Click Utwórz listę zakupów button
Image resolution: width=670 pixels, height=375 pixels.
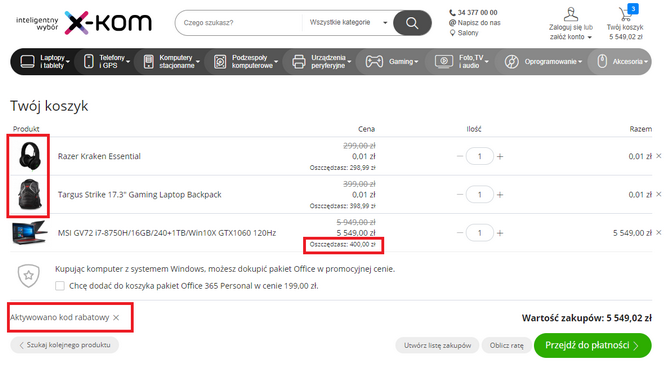click(x=438, y=345)
